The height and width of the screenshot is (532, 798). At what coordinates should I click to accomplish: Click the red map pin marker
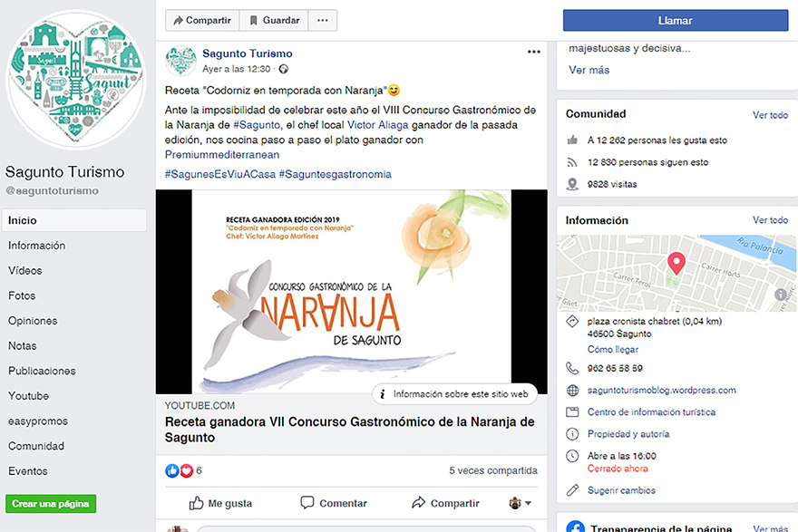pos(676,263)
